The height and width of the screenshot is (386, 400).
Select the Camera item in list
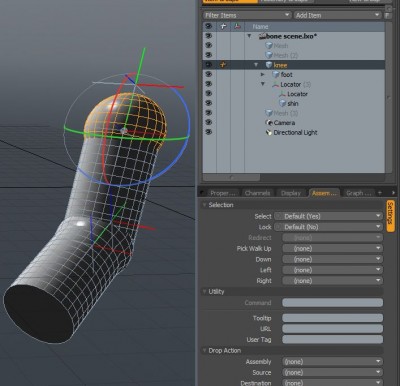click(x=284, y=123)
